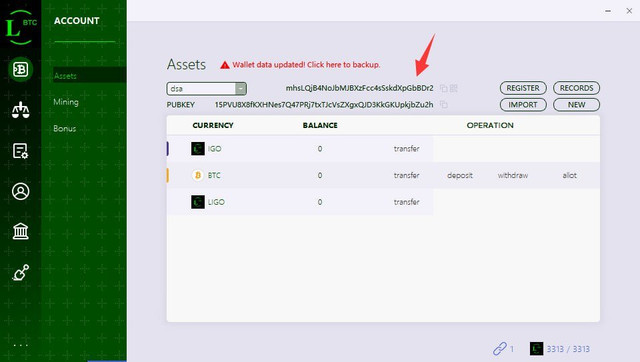Click the wallet data backup warning link
This screenshot has height=362, width=640.
pyautogui.click(x=306, y=65)
